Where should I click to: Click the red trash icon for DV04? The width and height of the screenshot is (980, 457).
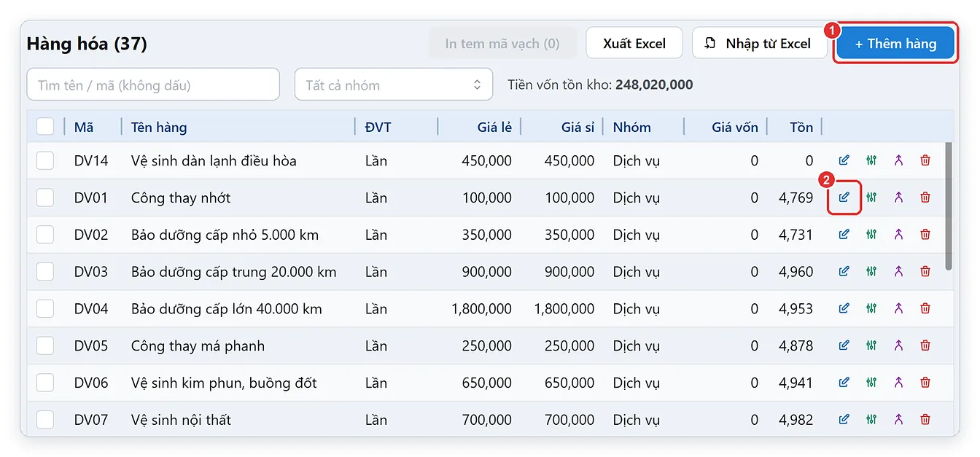pos(925,308)
